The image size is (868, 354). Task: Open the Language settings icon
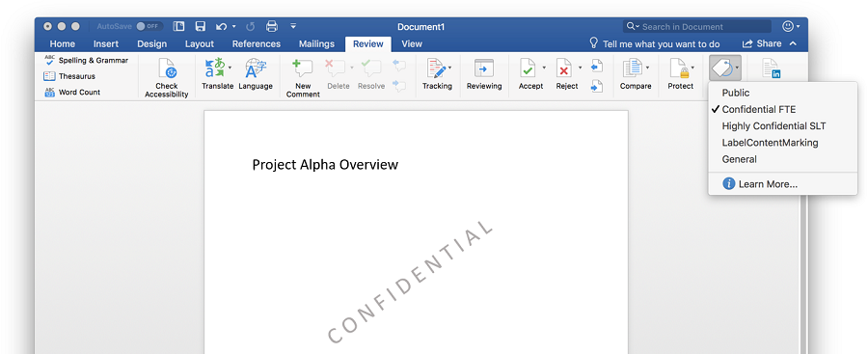pos(256,68)
